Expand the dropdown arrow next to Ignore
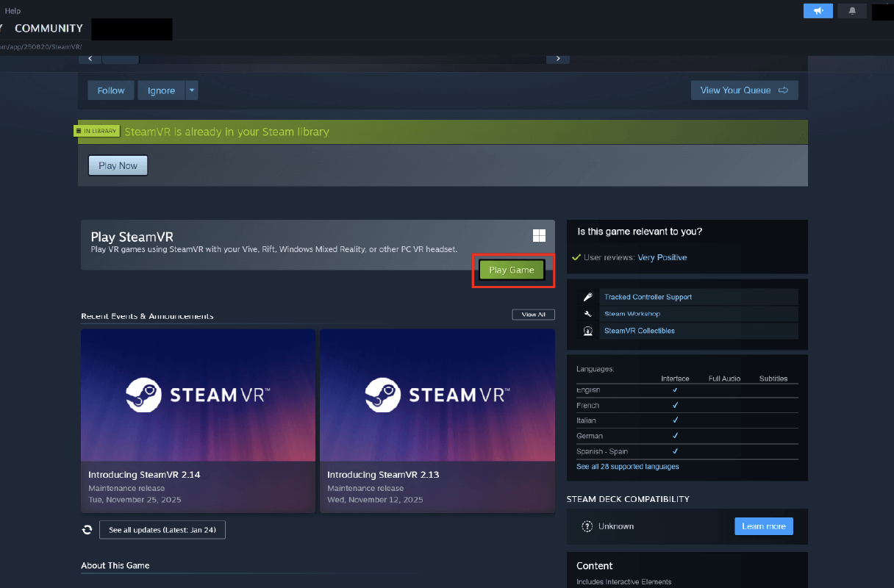Screen dimensions: 894x588 coord(192,90)
